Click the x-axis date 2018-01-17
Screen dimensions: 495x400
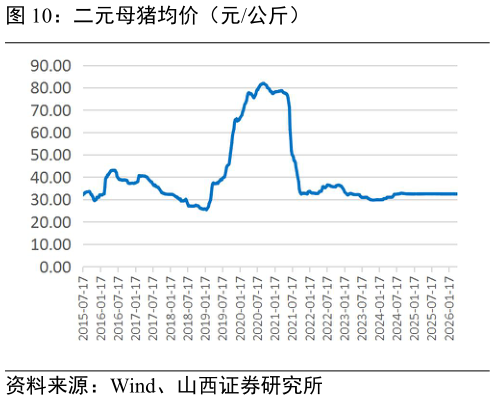(170, 308)
